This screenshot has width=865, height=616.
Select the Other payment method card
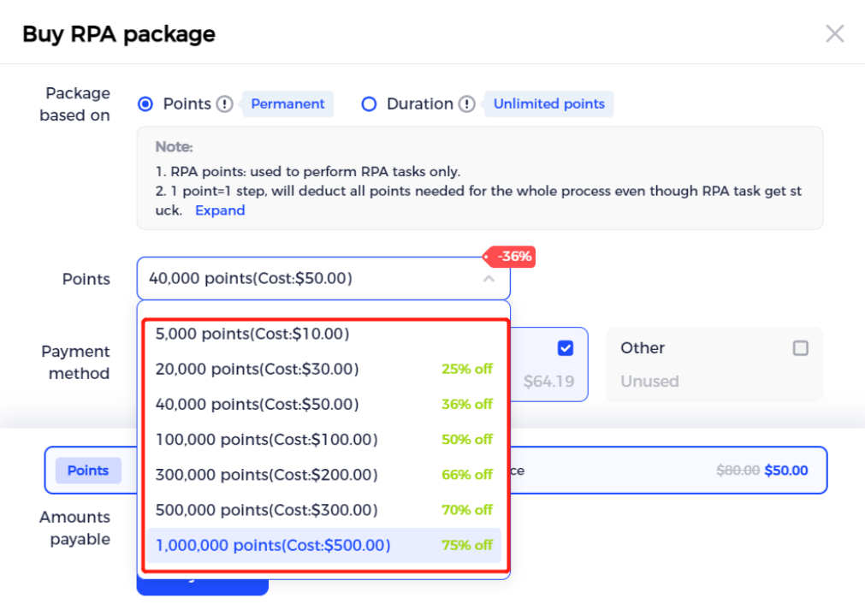714,364
